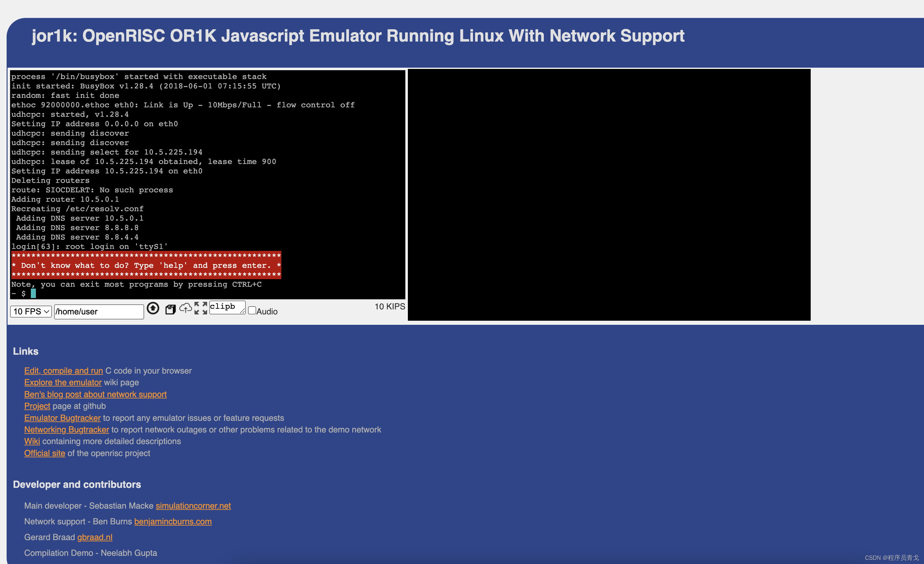924x564 pixels.
Task: Open the Explore the emulator wiki page
Action: [x=62, y=382]
